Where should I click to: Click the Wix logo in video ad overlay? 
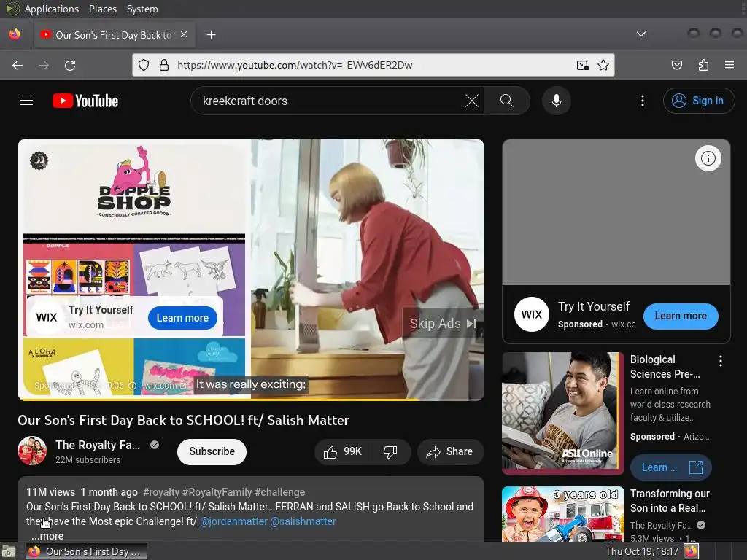click(x=46, y=317)
